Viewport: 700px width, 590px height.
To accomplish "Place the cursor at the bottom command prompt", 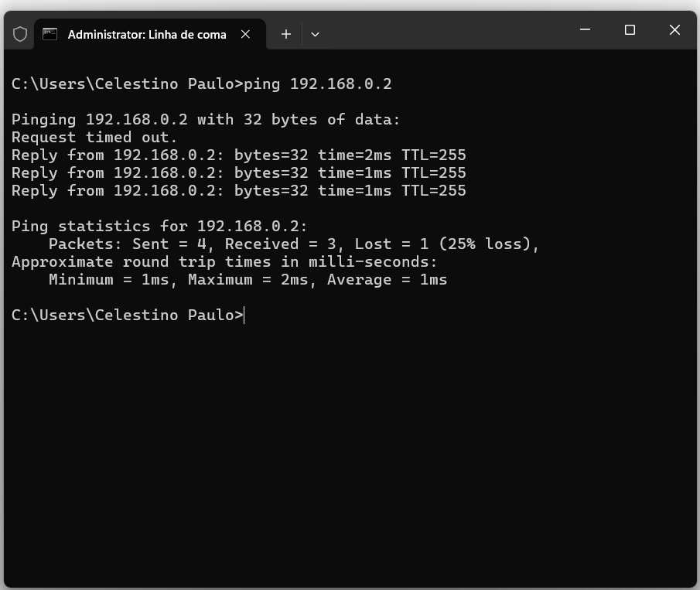I will pos(244,315).
